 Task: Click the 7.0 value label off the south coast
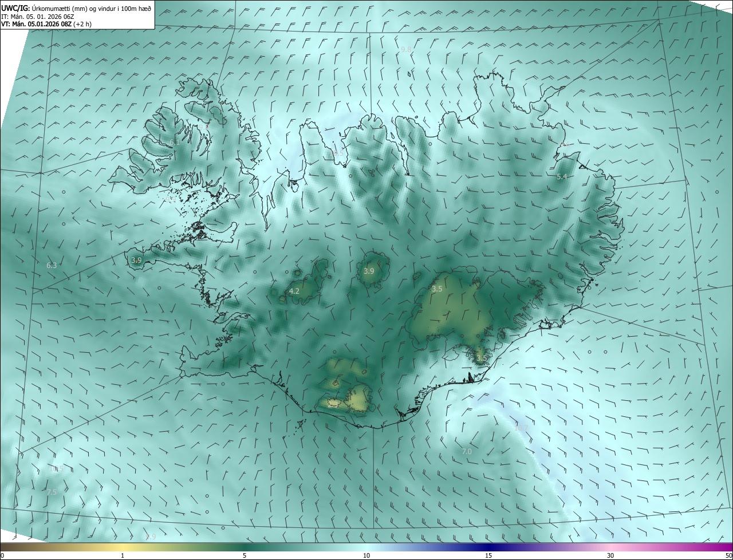(467, 452)
